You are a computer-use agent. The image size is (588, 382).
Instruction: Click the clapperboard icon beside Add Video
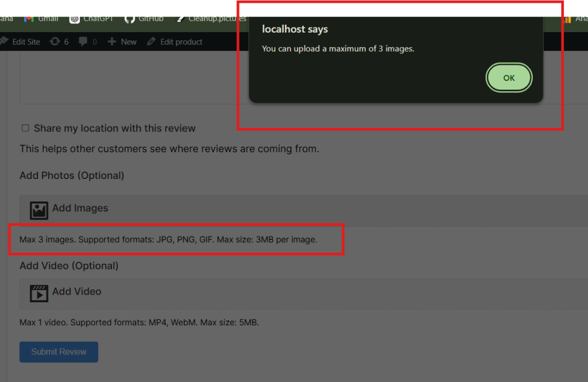39,293
